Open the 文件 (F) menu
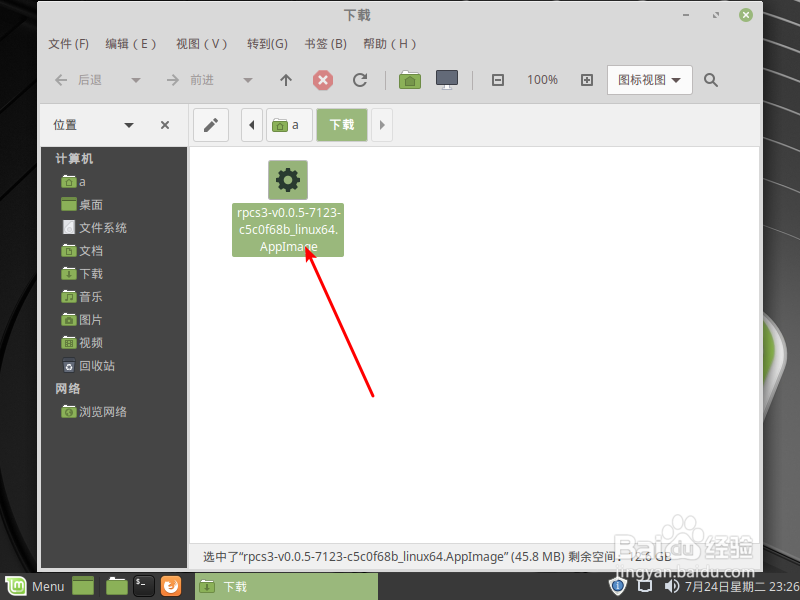The width and height of the screenshot is (800, 600). (68, 44)
